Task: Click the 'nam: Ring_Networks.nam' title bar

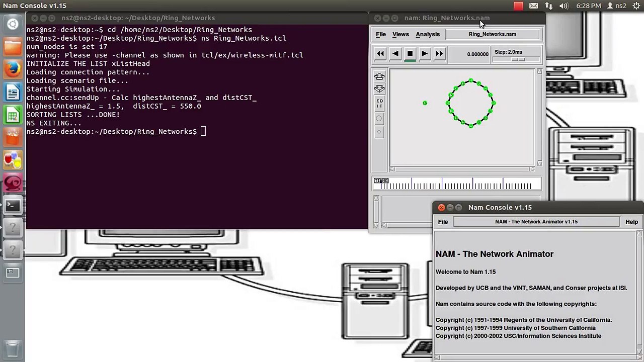Action: [x=457, y=18]
